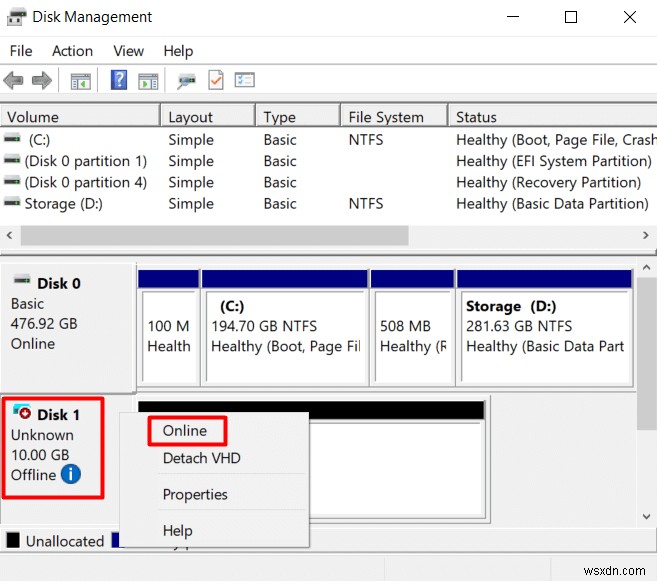Click the black Unallocated legend swatch

[x=13, y=540]
